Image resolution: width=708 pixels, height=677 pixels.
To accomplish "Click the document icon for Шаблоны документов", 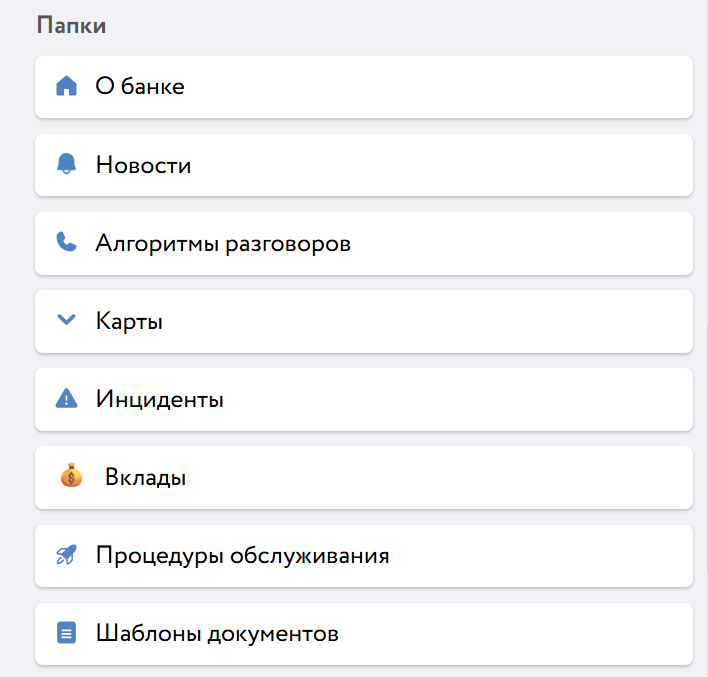I will click(x=67, y=633).
